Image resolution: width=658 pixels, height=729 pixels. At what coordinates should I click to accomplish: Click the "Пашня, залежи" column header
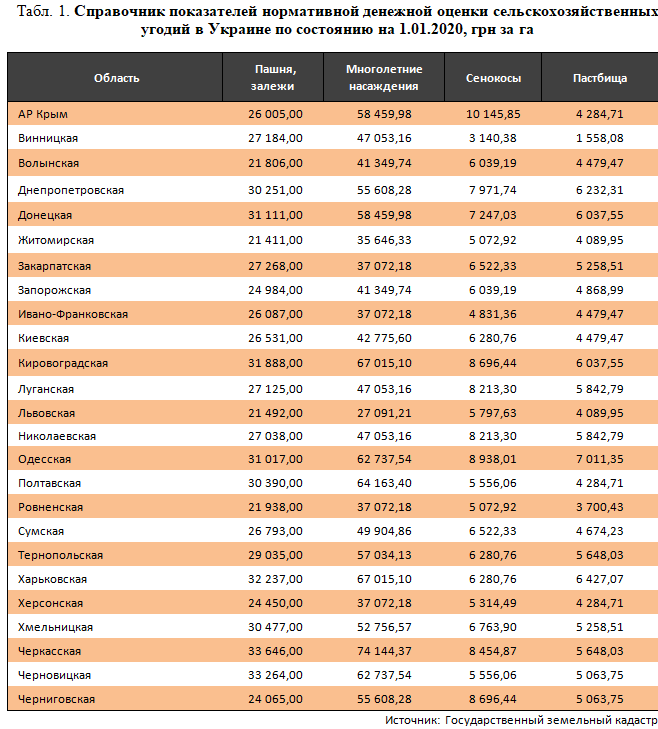(x=274, y=77)
